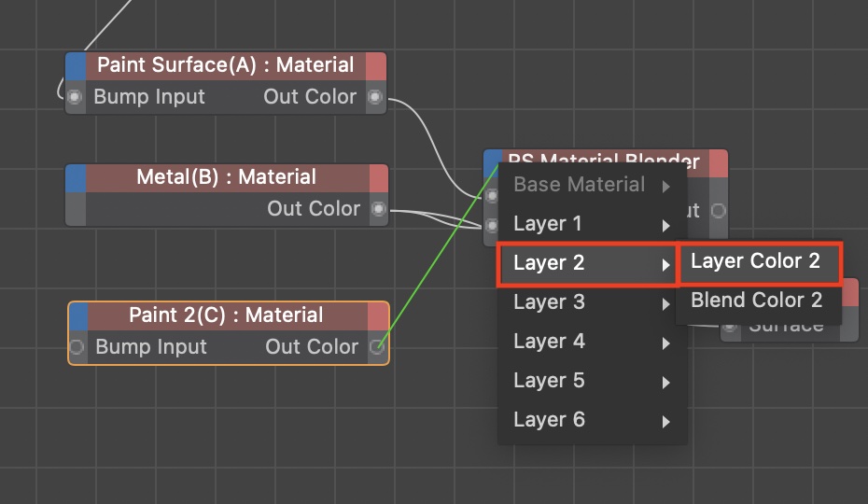Choose Layer Color 2 from submenu
Screen dimensions: 868x504
pyautogui.click(x=755, y=261)
